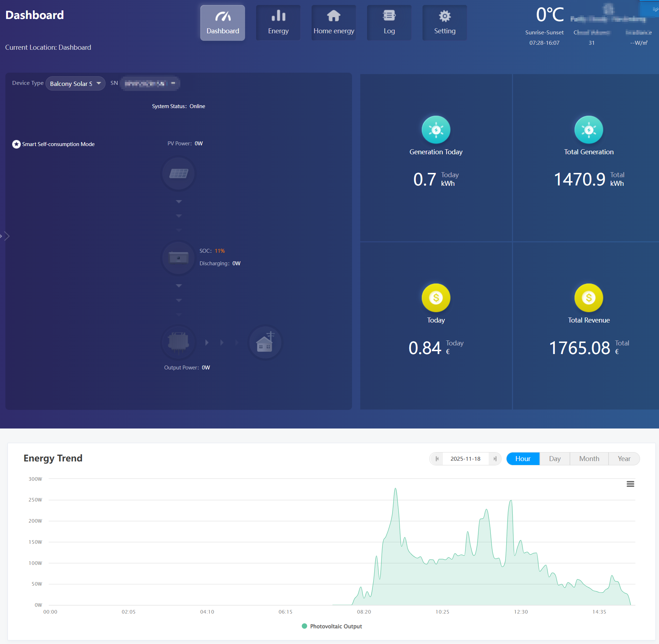The height and width of the screenshot is (644, 659).
Task: Click the System Status Online text
Action: [x=179, y=106]
